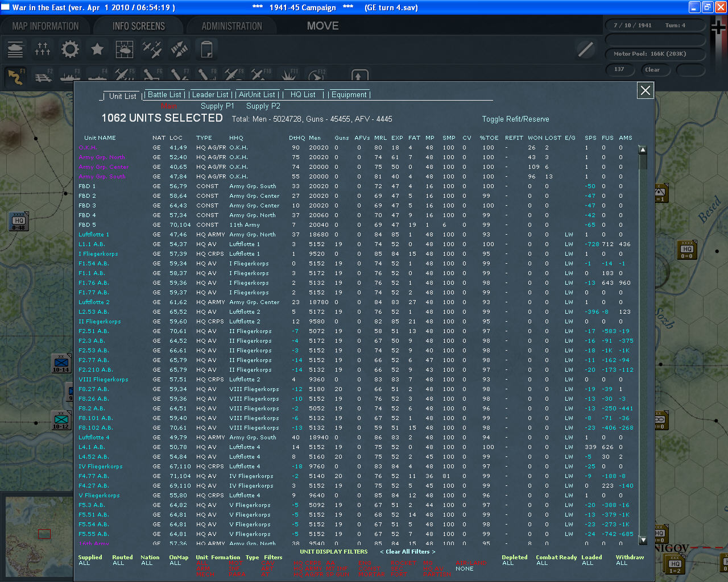The image size is (728, 582).
Task: Click the scroll down arrow of unit list
Action: [x=643, y=540]
